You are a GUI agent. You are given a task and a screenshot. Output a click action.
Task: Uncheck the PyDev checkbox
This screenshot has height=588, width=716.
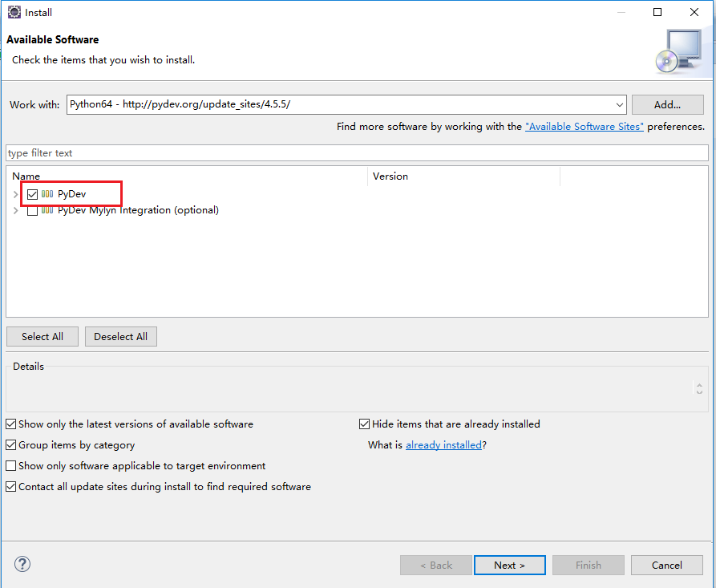(32, 194)
